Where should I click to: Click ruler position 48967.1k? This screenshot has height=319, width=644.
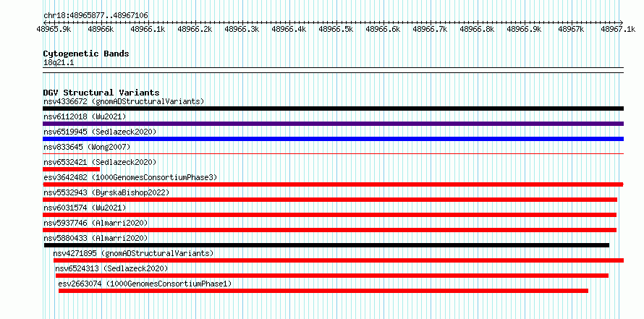618,29
